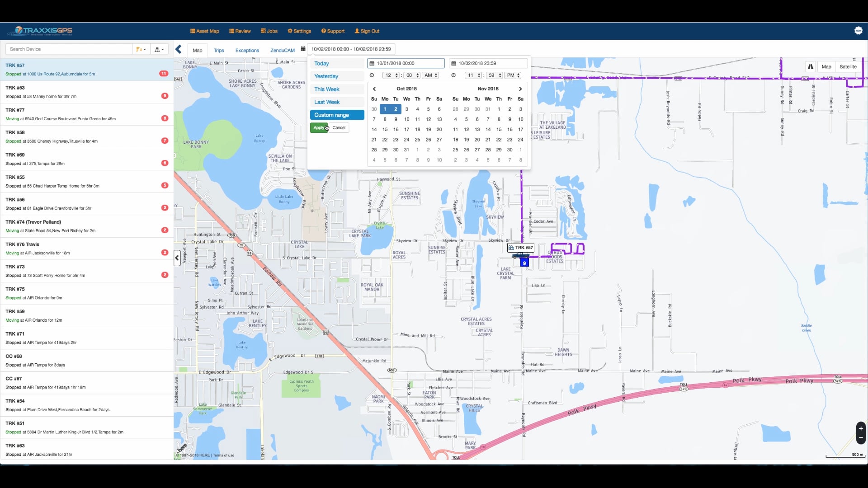This screenshot has height=488, width=868.
Task: Select TRK #57 in the device list
Action: click(x=87, y=70)
